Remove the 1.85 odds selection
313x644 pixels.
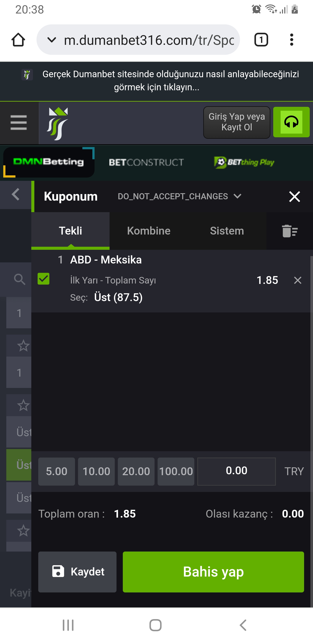tap(298, 280)
